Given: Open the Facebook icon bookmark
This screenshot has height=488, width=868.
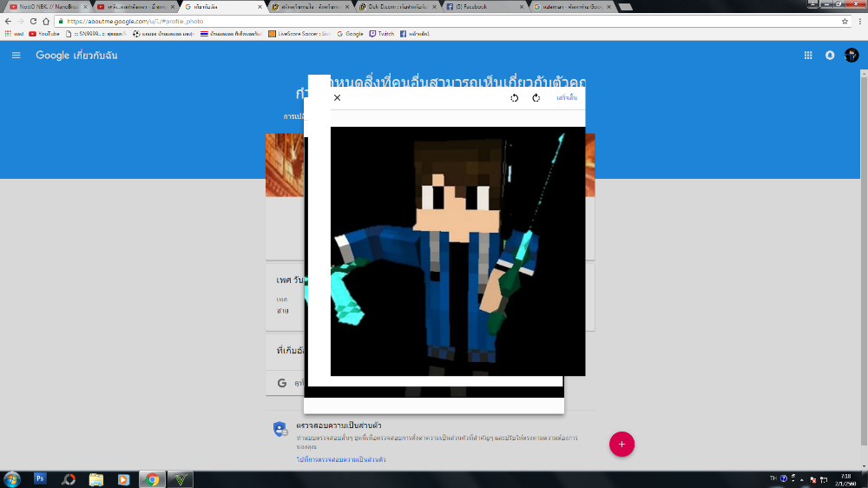Looking at the screenshot, I should [415, 34].
